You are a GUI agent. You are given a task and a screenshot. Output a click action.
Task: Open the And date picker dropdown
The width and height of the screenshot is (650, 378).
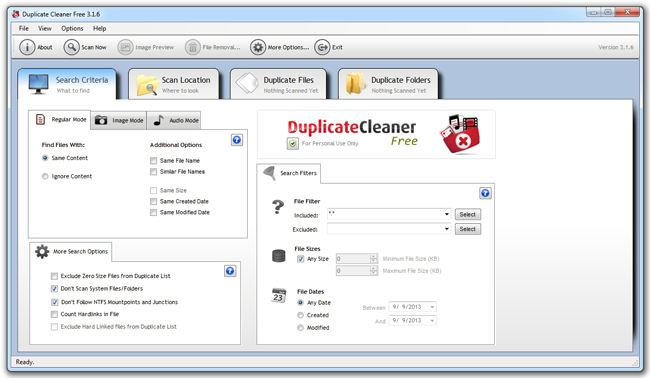(x=432, y=321)
